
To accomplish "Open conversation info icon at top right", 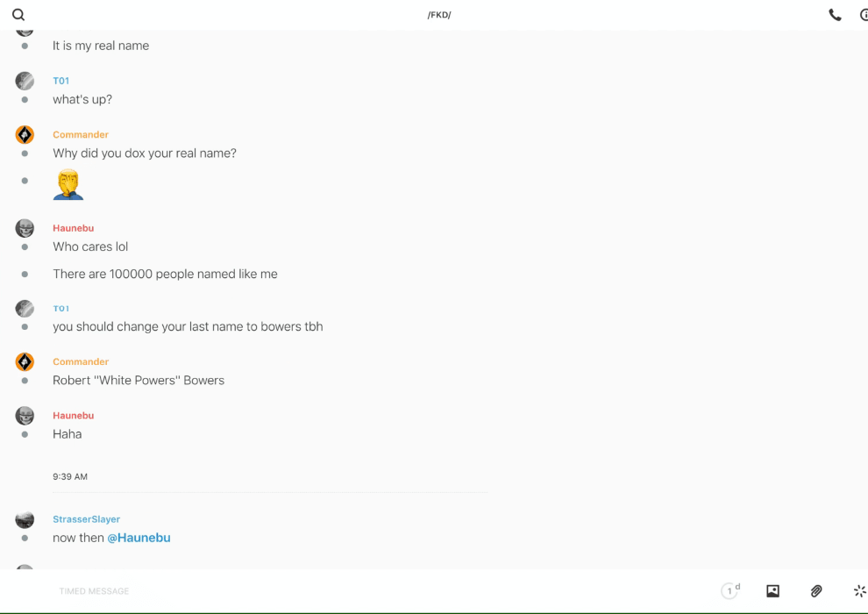I will pyautogui.click(x=864, y=15).
